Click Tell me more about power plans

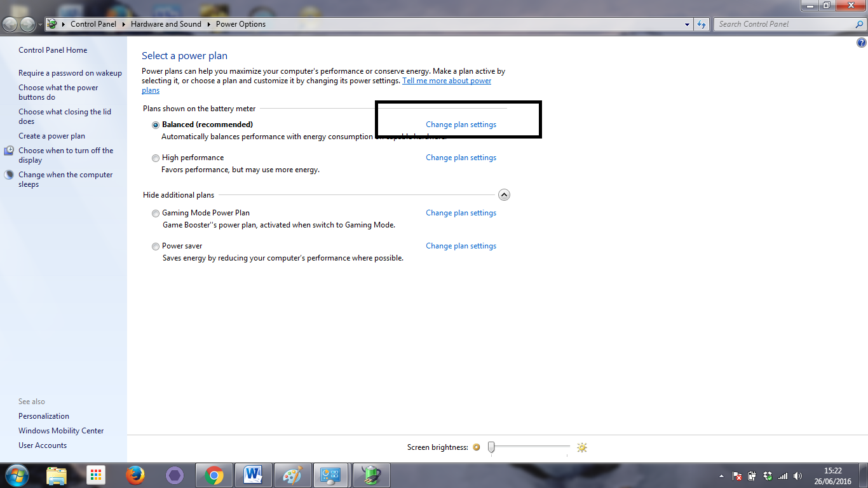tap(447, 81)
